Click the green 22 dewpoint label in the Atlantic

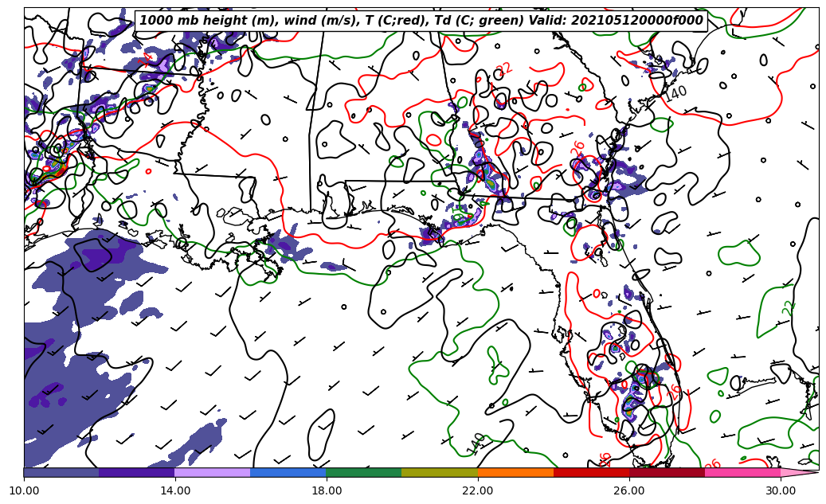tap(788, 308)
